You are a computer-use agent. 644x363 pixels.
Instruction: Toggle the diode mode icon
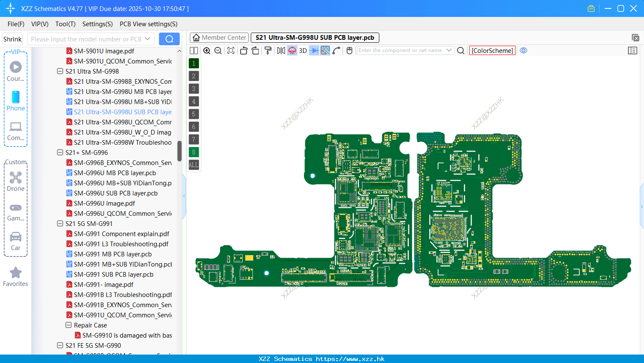tap(314, 50)
